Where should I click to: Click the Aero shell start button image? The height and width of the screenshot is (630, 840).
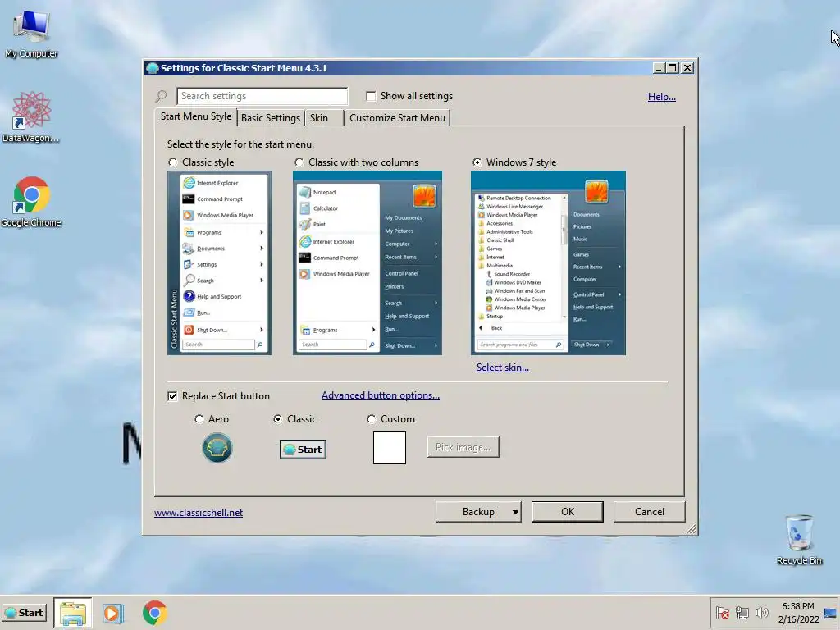pyautogui.click(x=217, y=448)
